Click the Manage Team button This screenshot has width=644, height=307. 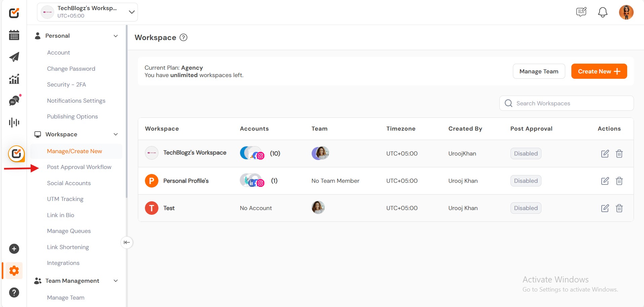click(x=538, y=71)
